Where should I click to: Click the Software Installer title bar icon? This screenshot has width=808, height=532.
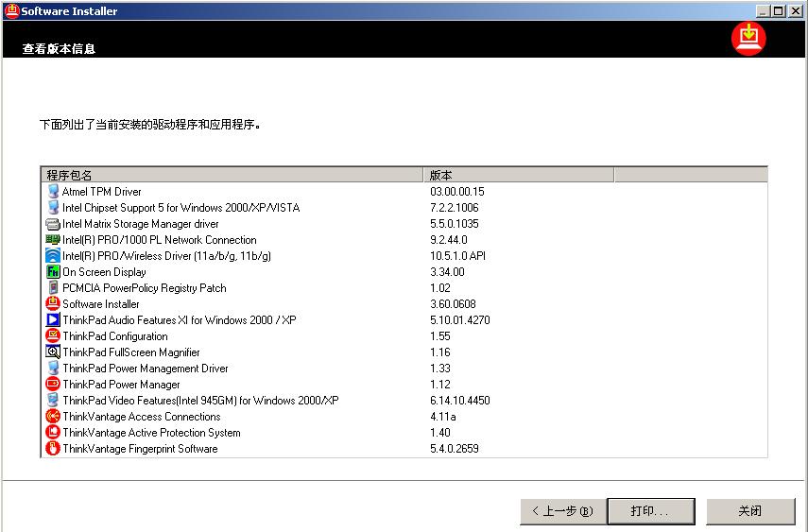point(11,10)
